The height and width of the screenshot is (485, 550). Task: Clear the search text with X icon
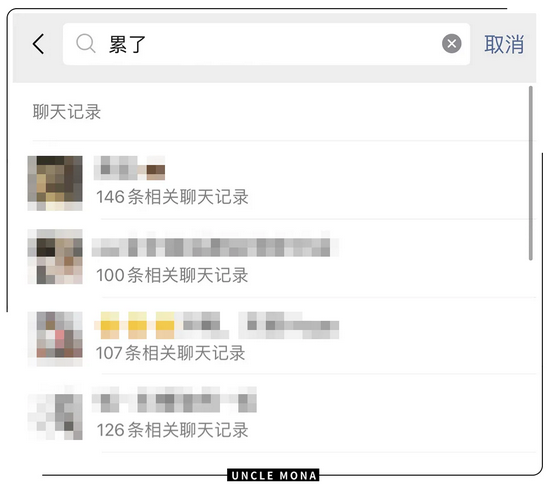click(x=451, y=44)
